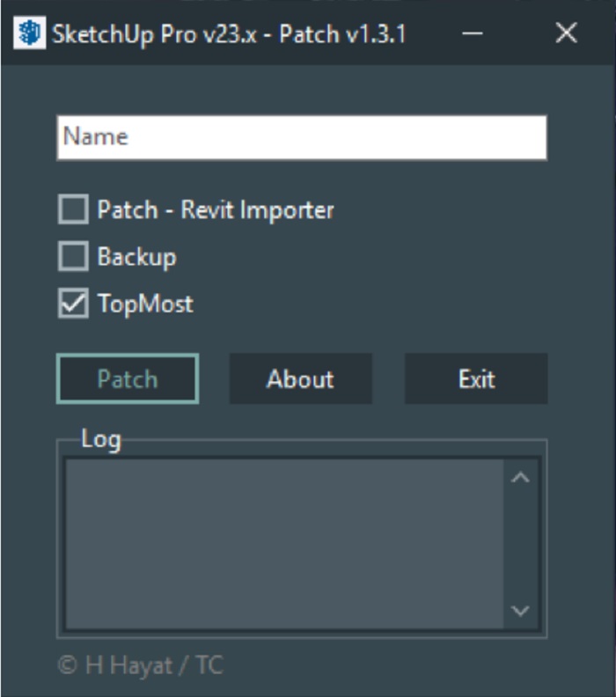616x697 pixels.
Task: Click the 'Patch - Revit Importer' label text
Action: [x=216, y=210]
